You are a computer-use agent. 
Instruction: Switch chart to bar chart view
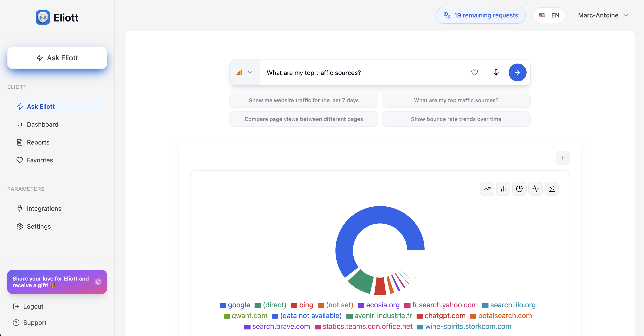(503, 189)
